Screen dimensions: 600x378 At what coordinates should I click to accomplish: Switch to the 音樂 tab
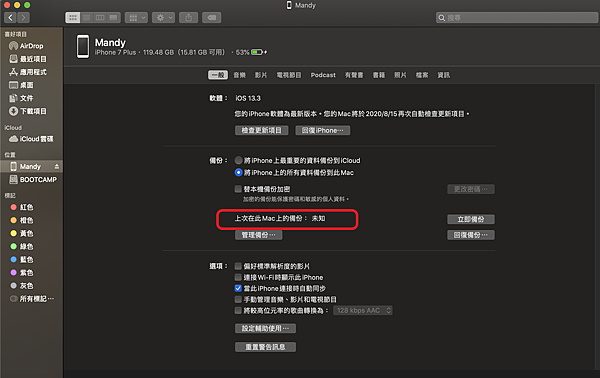240,75
